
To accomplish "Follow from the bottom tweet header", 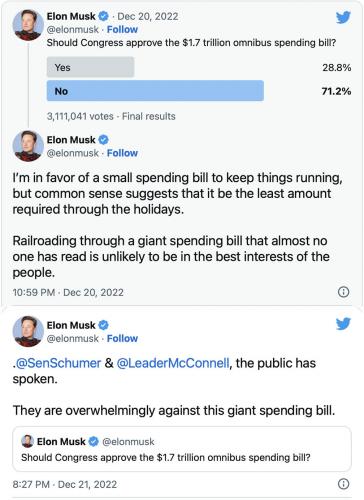I will tap(122, 338).
